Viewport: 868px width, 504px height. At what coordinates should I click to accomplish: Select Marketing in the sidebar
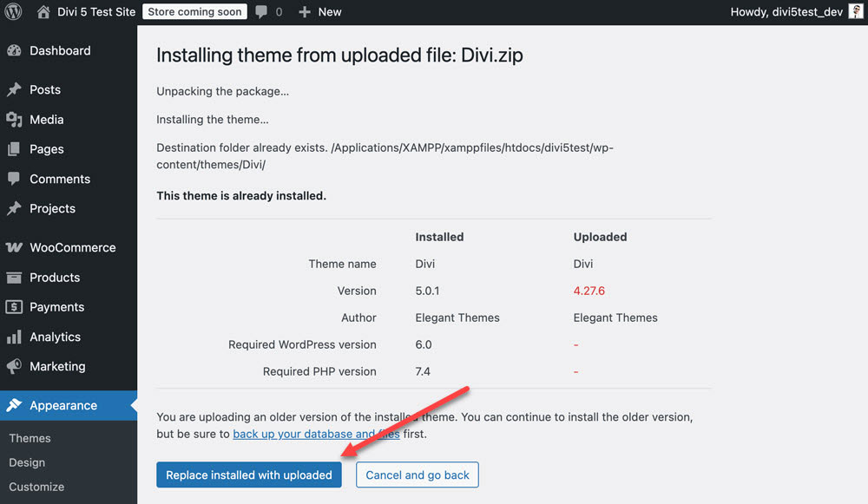click(x=57, y=366)
